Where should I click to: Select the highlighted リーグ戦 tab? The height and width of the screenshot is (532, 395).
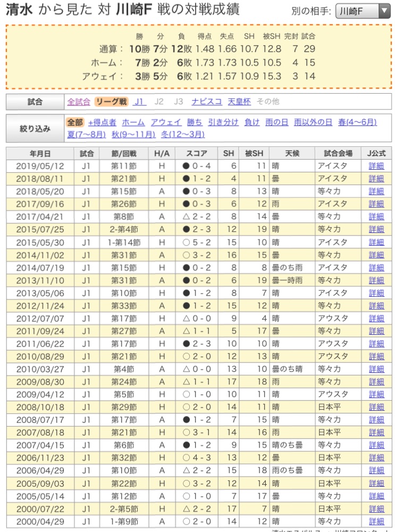(x=111, y=102)
